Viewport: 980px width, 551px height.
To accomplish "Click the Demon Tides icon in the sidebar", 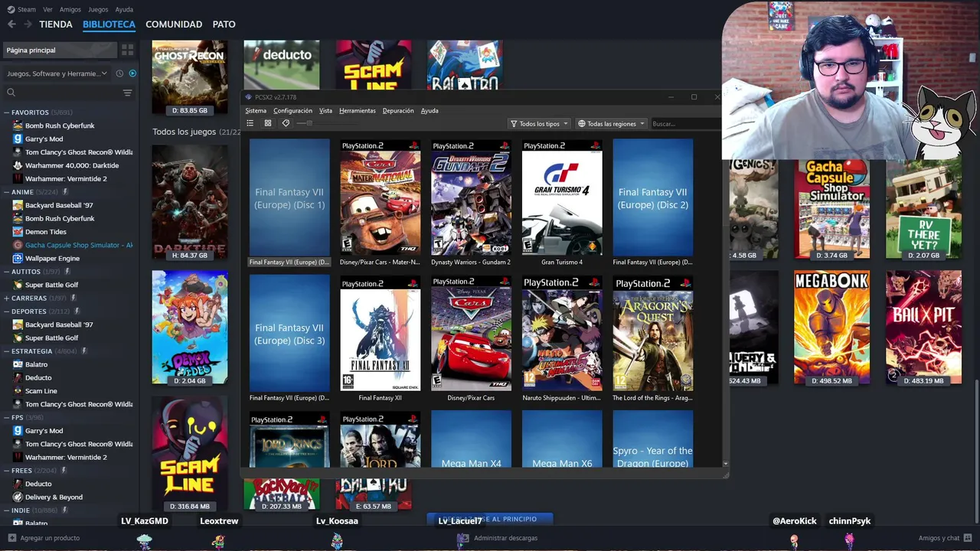I will point(18,232).
